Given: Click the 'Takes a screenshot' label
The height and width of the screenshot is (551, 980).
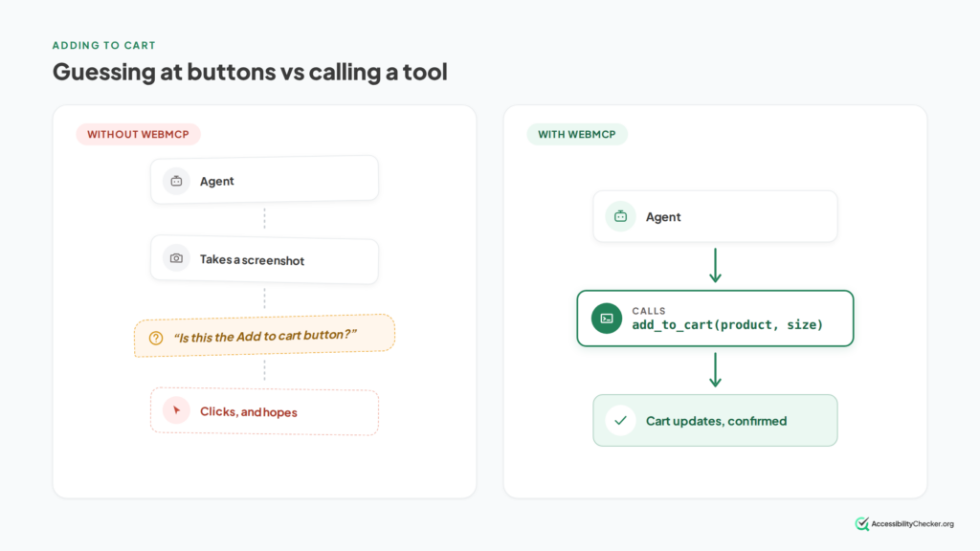Looking at the screenshot, I should tap(252, 260).
